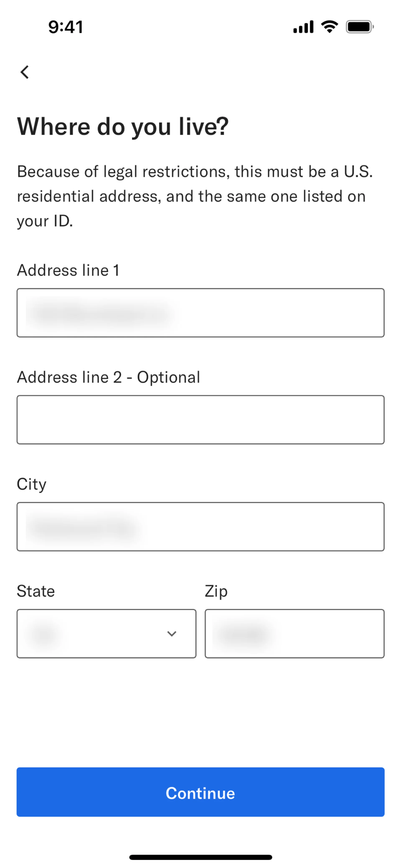Screen dimensions: 401x868
Task: Click the "Address line 1" label
Action: pos(68,270)
